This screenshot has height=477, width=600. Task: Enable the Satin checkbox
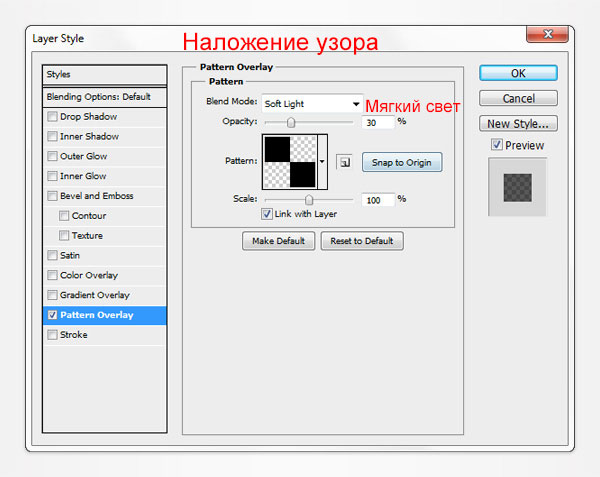pos(52,255)
